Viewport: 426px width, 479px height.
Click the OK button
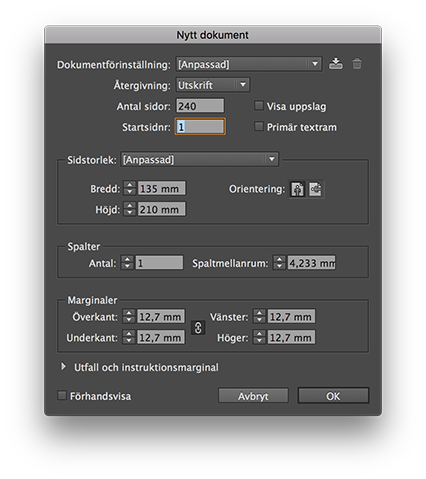[x=333, y=396]
